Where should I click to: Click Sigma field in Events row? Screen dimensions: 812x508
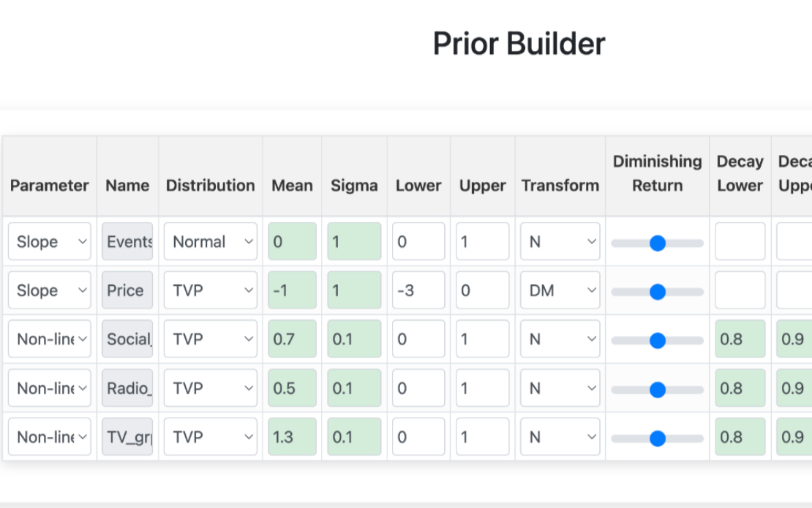pyautogui.click(x=354, y=242)
